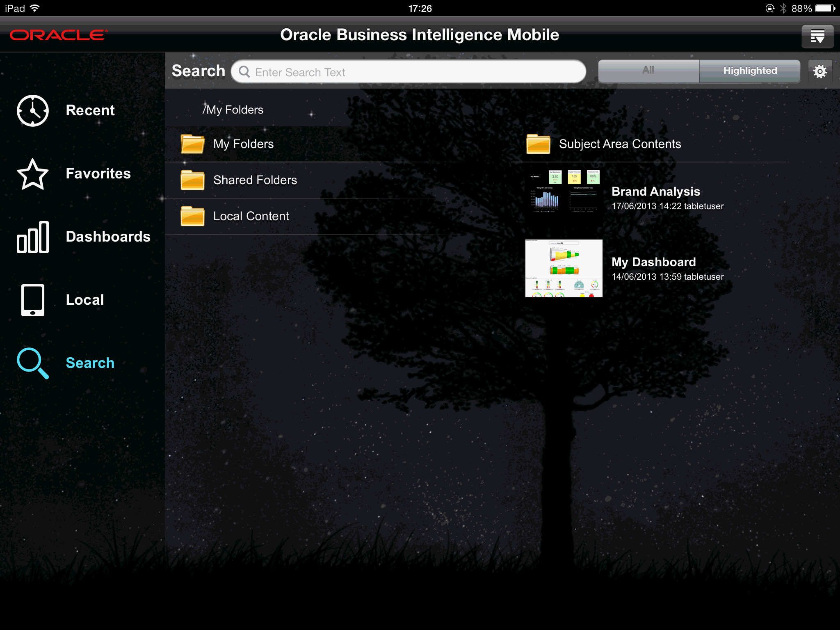Viewport: 840px width, 630px height.
Task: Open the My Dashboard thumbnail
Action: point(564,268)
